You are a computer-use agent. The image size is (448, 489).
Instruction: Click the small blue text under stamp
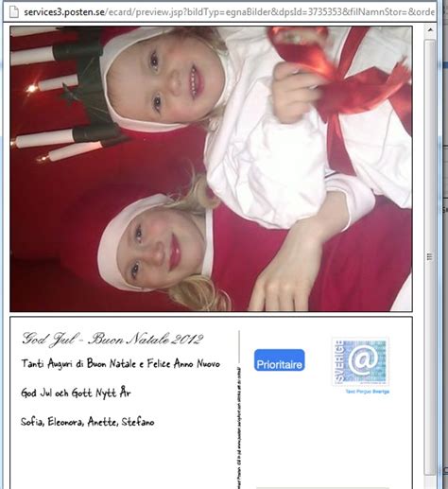point(367,392)
